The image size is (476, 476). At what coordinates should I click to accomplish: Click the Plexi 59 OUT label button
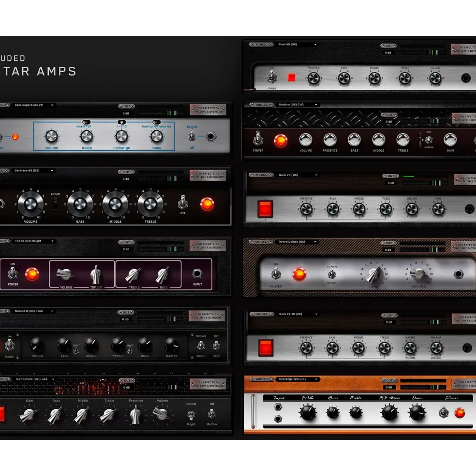click(389, 46)
